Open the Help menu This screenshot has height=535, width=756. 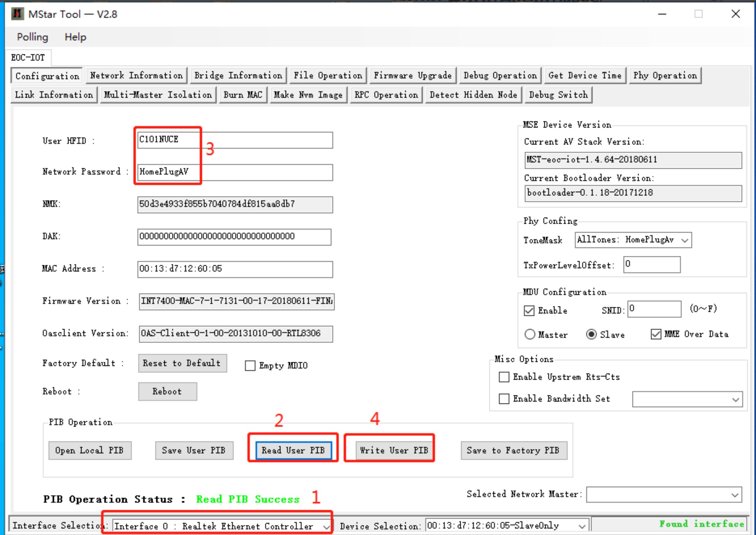pyautogui.click(x=75, y=37)
